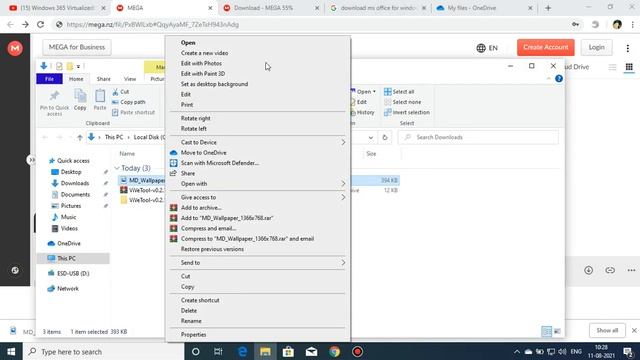
Task: Expand the Open with submenu
Action: [258, 184]
